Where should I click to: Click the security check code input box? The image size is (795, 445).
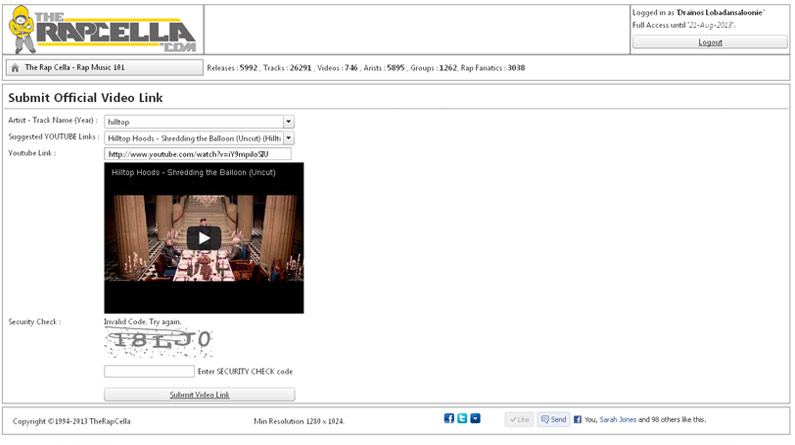[149, 371]
